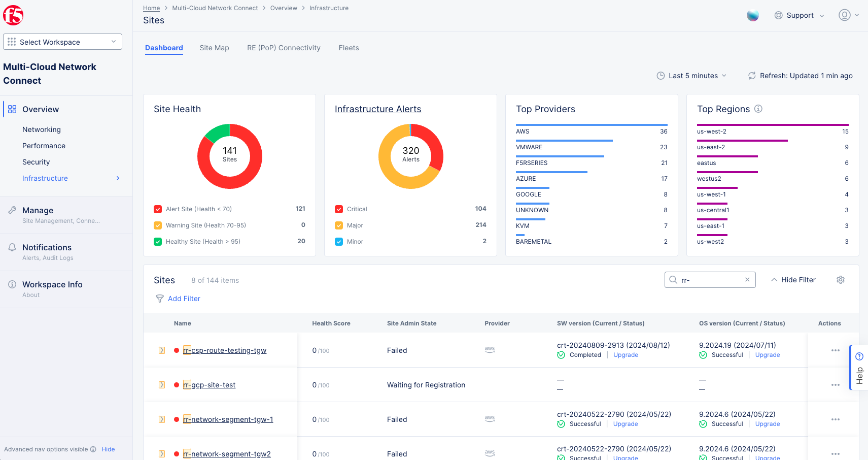868x460 pixels.
Task: Switch to the Site Map tab
Action: pos(214,47)
